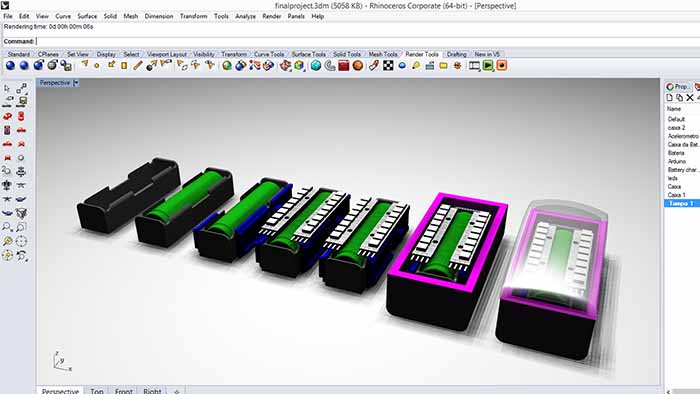Select the 'caixa 2' layer row
This screenshot has height=394, width=700.
682,128
